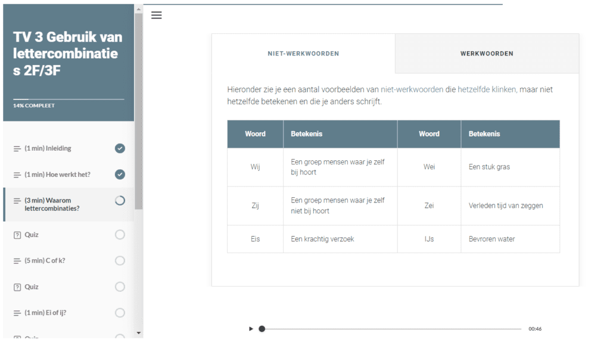Go to the lesson (5 min) C of k?
Image resolution: width=610 pixels, height=364 pixels.
point(69,260)
